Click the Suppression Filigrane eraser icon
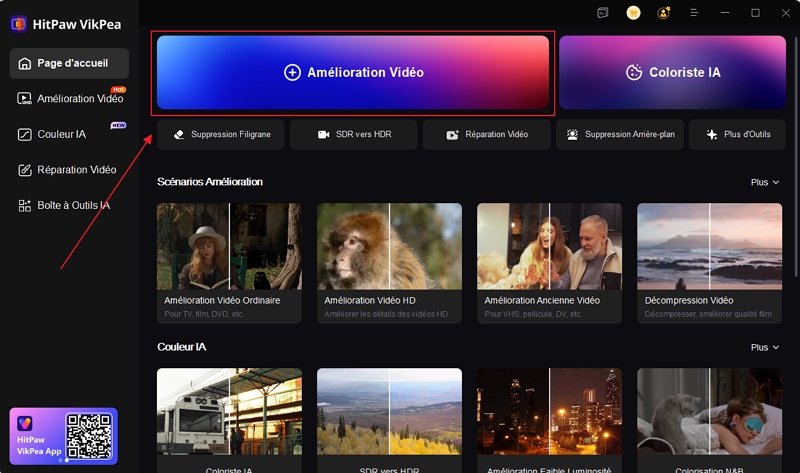Viewport: 800px width, 473px height. [179, 134]
